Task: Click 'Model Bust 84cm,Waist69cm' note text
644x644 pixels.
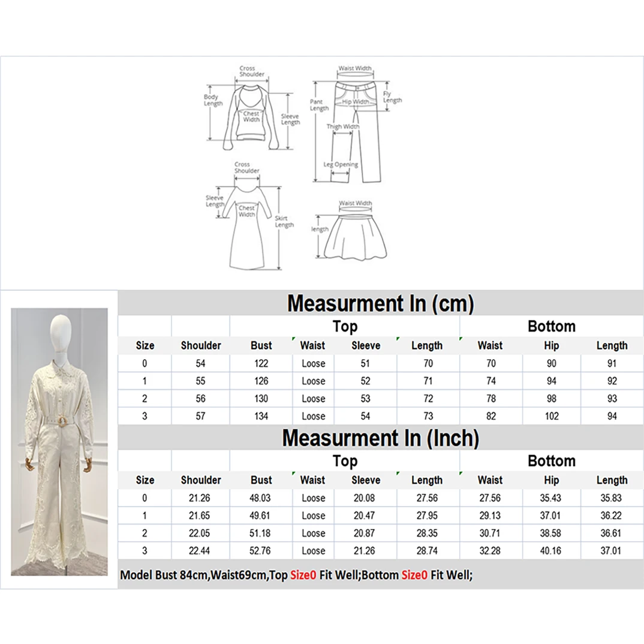Action: 193,575
